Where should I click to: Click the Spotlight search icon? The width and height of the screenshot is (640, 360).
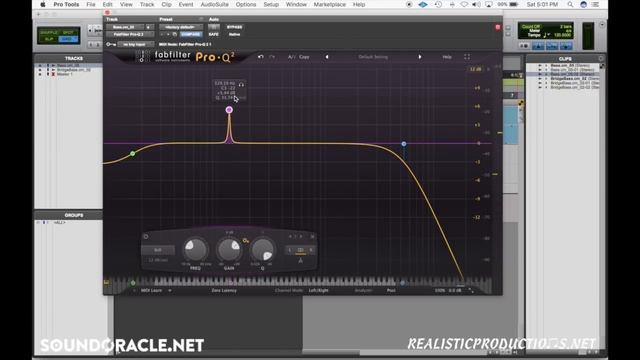click(570, 4)
